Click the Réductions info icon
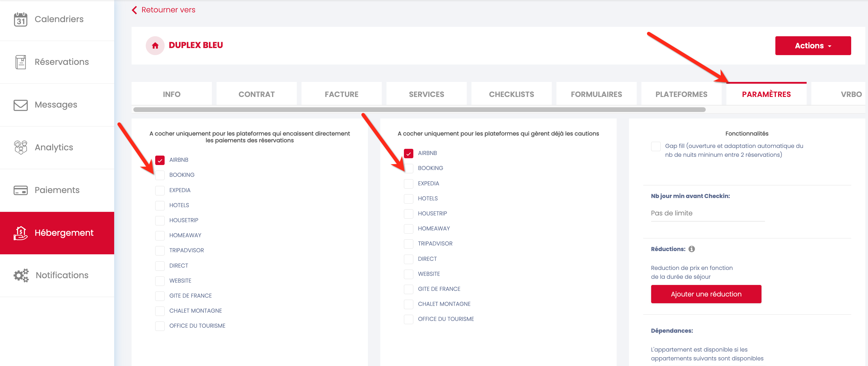Screen dimensions: 868x366 click(x=692, y=249)
